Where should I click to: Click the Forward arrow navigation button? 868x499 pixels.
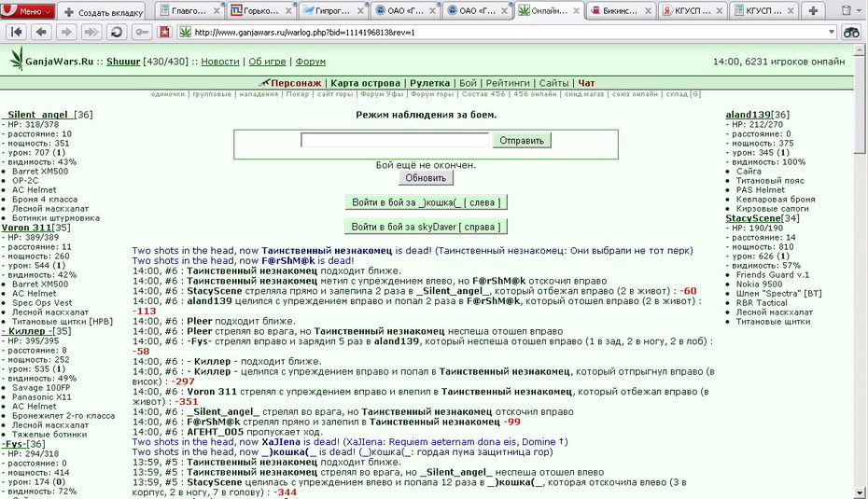coord(66,32)
